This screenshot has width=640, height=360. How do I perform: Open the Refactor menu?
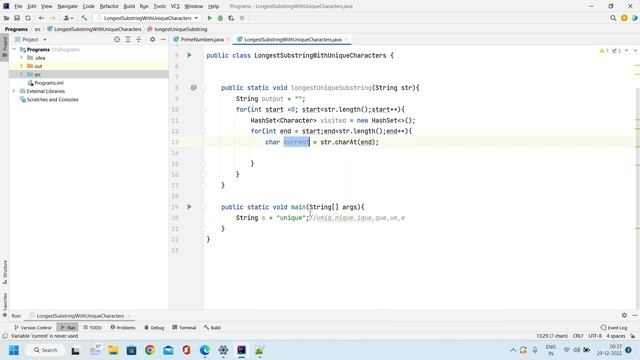pyautogui.click(x=109, y=7)
